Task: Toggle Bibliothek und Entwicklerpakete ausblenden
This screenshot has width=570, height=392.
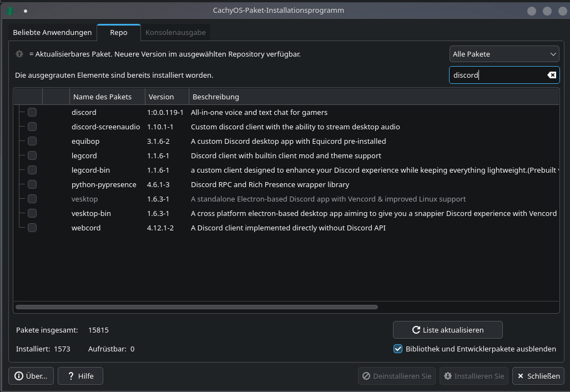Action: click(x=398, y=349)
